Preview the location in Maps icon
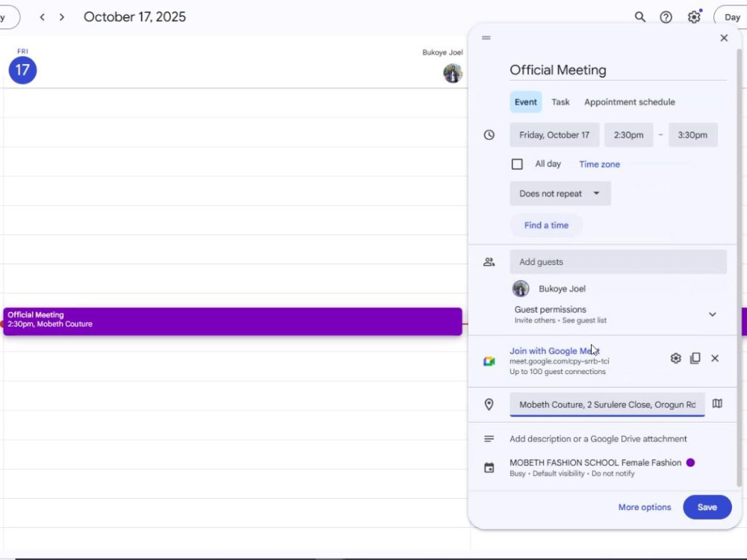Viewport: 747px width, 560px height. (717, 404)
